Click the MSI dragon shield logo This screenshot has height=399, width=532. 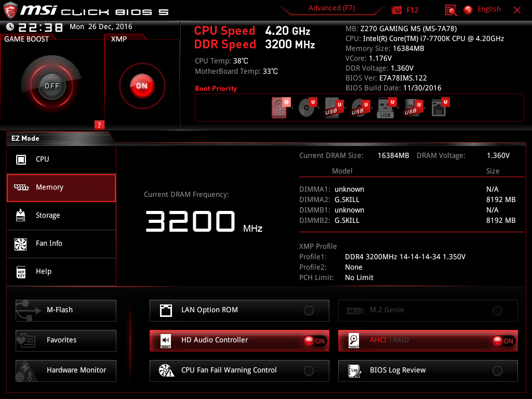click(10, 10)
